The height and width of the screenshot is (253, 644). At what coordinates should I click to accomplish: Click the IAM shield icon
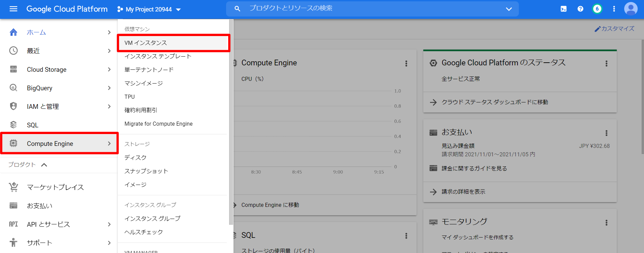point(13,106)
